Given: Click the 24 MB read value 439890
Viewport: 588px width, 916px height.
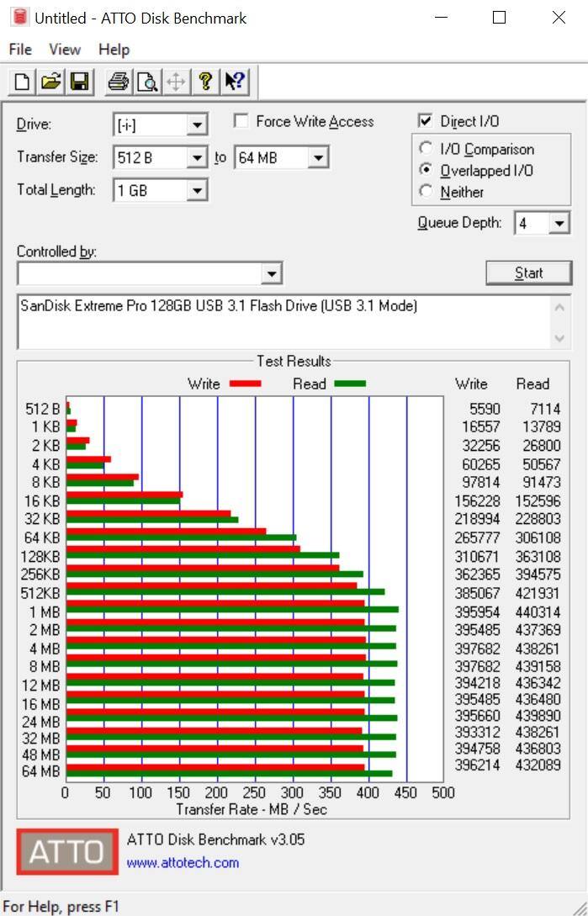Looking at the screenshot, I should (x=538, y=716).
